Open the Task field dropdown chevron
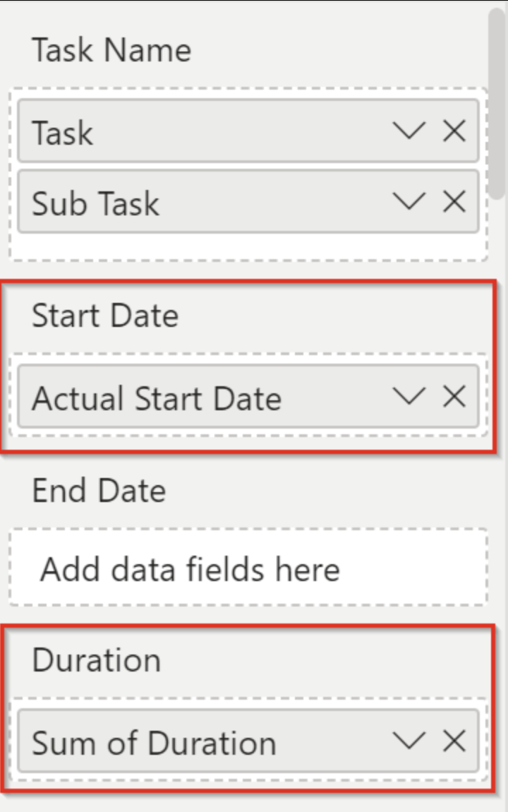 (x=409, y=131)
